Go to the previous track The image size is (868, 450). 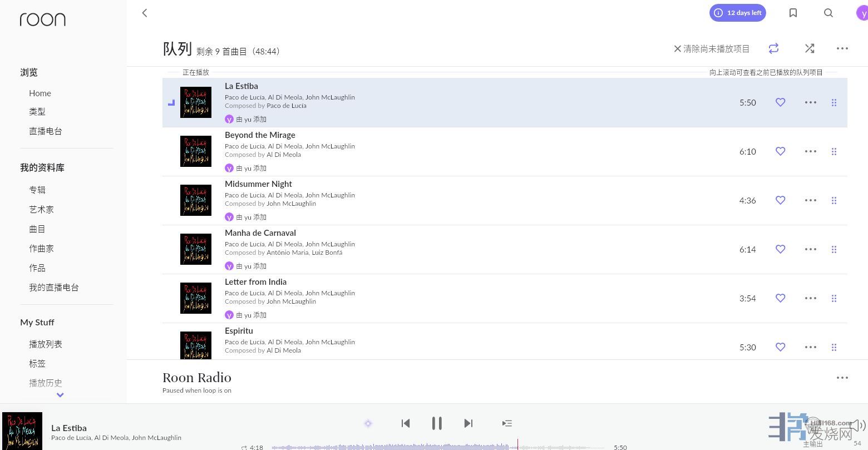click(x=406, y=423)
